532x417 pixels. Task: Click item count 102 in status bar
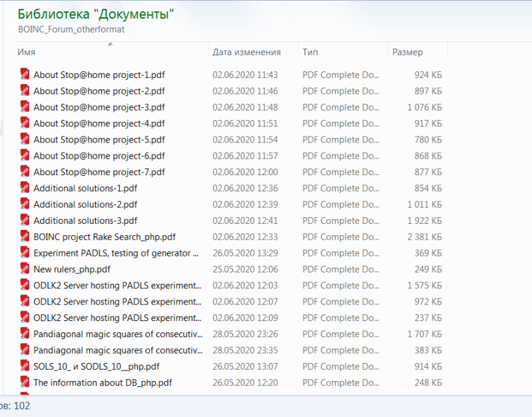[22, 406]
